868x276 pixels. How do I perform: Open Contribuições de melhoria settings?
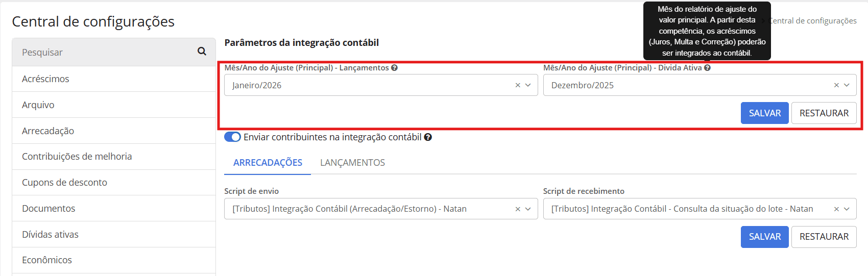114,157
